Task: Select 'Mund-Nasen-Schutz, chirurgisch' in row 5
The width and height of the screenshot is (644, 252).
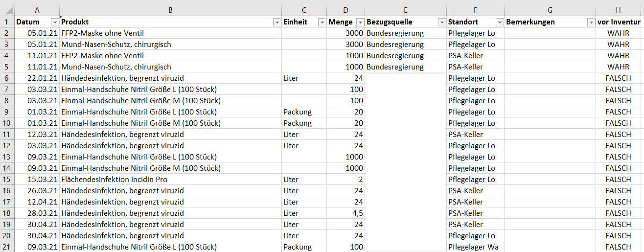Action: point(171,67)
